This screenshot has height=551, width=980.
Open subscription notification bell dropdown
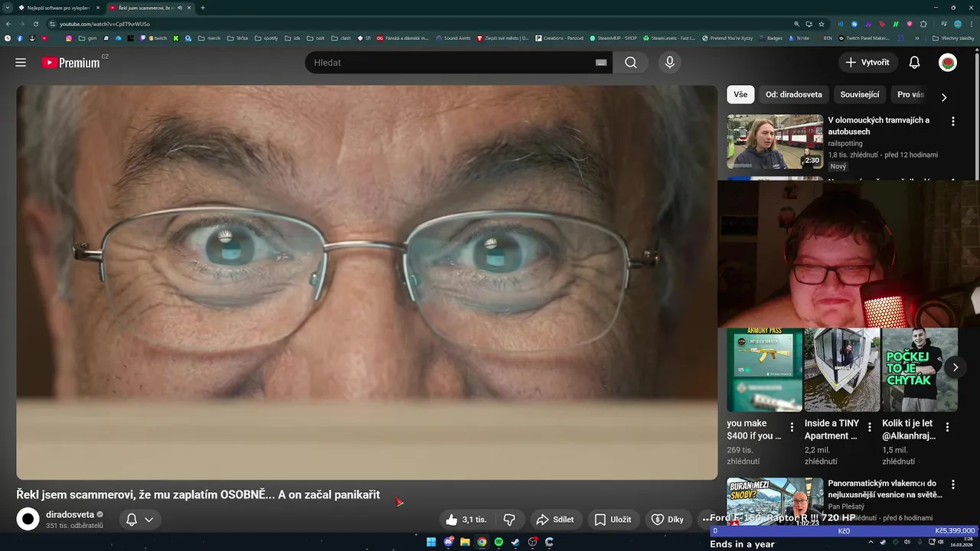pos(139,520)
